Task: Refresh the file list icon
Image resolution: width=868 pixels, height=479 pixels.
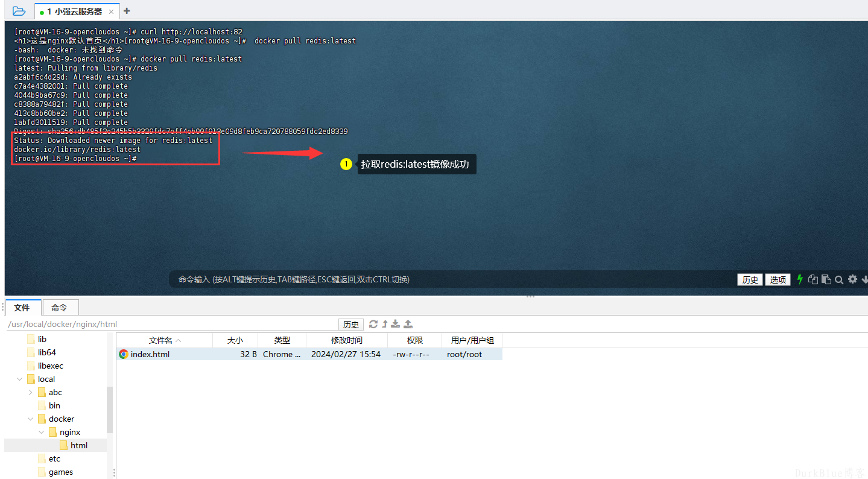Action: pyautogui.click(x=373, y=324)
